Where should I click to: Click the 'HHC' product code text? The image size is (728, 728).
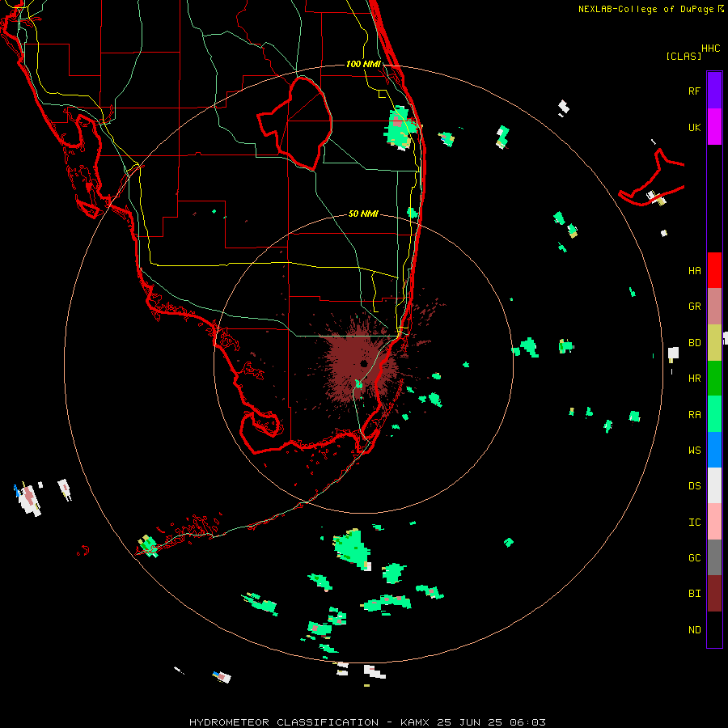pos(710,49)
